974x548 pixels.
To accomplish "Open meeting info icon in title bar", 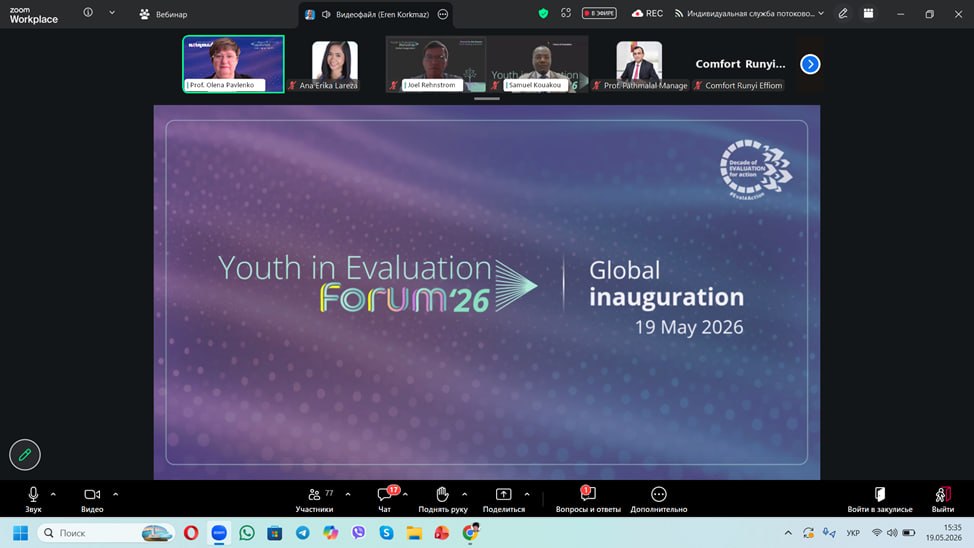I will click(x=88, y=12).
